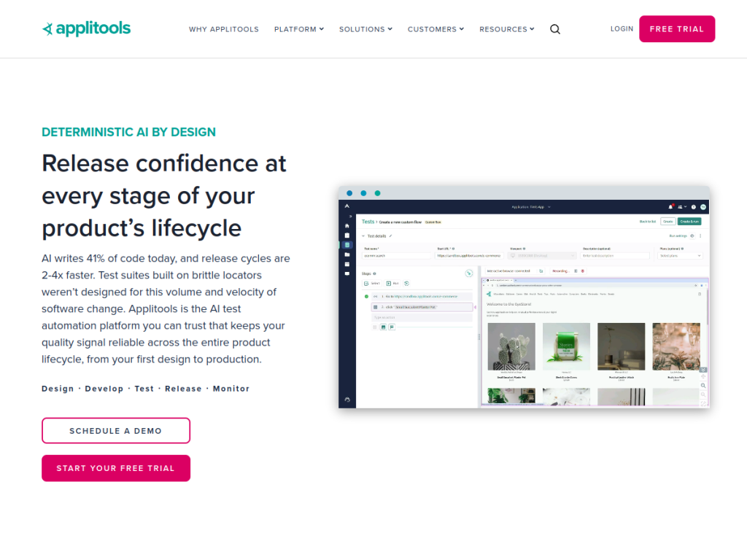Click circular AI assist icon beside Steps
The height and width of the screenshot is (560, 747).
point(469,273)
